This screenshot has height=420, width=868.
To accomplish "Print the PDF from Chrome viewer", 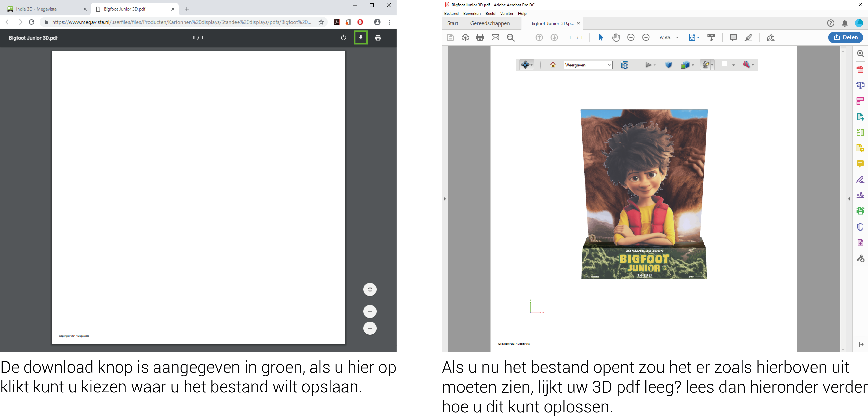I will click(x=378, y=38).
